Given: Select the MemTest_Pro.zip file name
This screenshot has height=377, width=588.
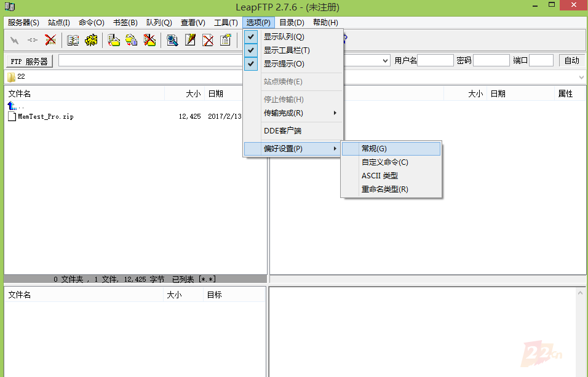Looking at the screenshot, I should pyautogui.click(x=46, y=117).
